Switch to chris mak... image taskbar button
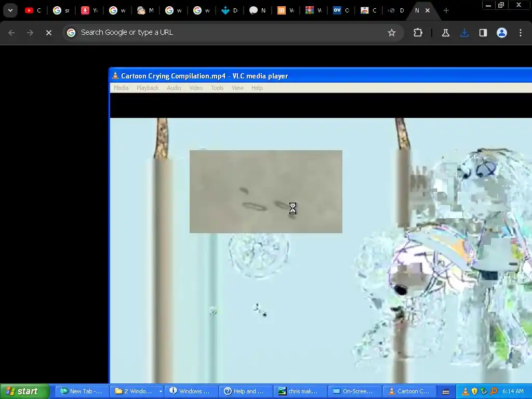This screenshot has width=532, height=399. click(x=300, y=391)
